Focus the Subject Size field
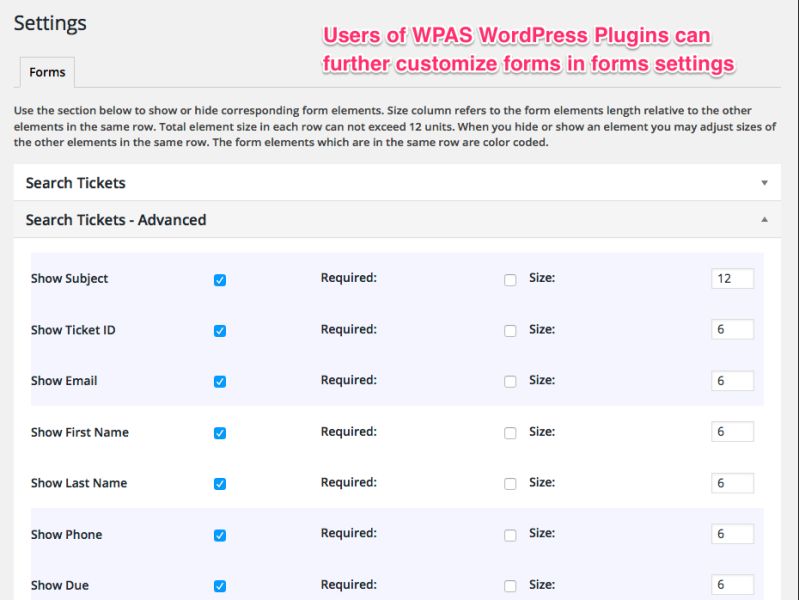The image size is (799, 600). click(732, 278)
